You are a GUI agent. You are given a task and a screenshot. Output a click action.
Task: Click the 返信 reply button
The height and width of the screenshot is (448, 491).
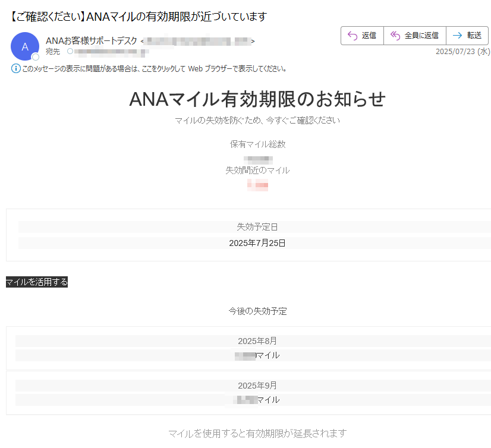tap(362, 36)
